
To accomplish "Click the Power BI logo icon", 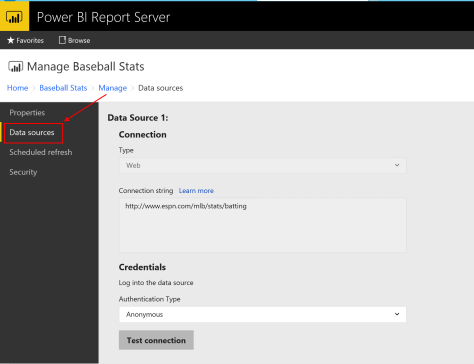I will pos(14,16).
